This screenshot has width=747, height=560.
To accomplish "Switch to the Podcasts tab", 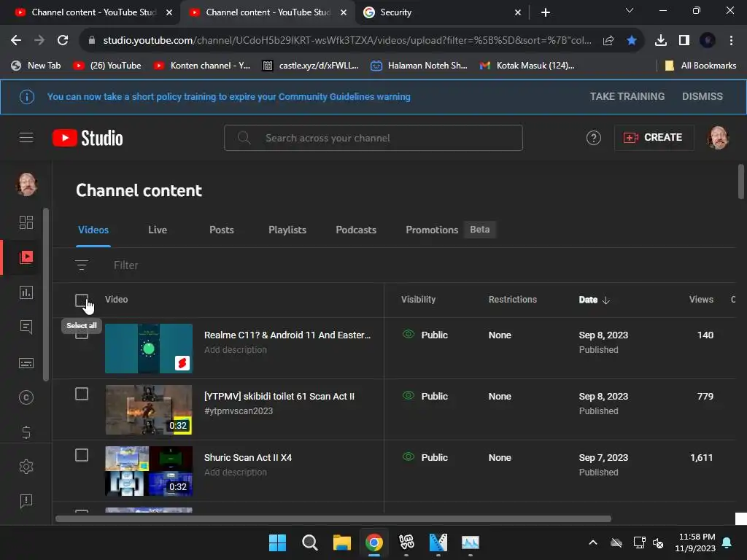I will coord(356,230).
